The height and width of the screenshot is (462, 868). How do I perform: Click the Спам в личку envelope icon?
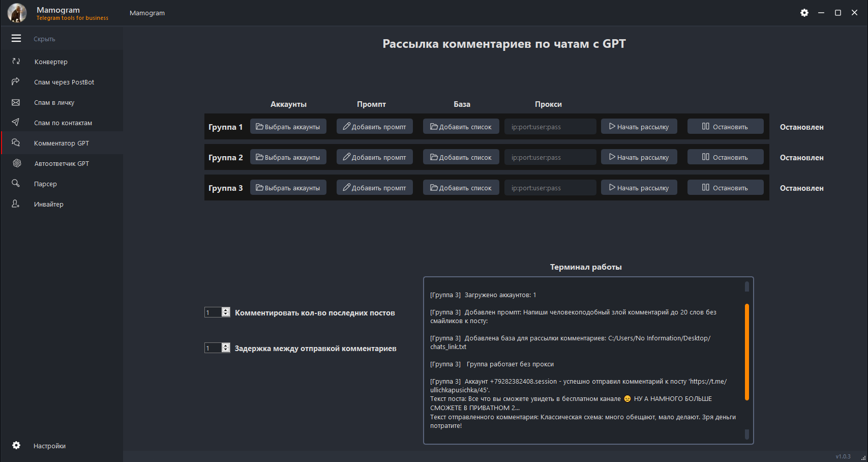pos(16,102)
